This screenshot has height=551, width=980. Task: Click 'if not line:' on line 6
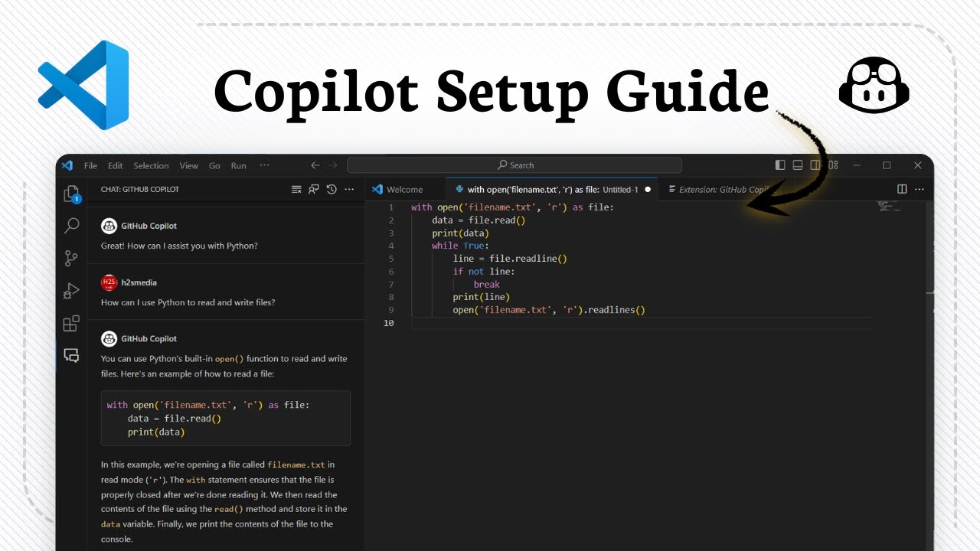(x=483, y=272)
